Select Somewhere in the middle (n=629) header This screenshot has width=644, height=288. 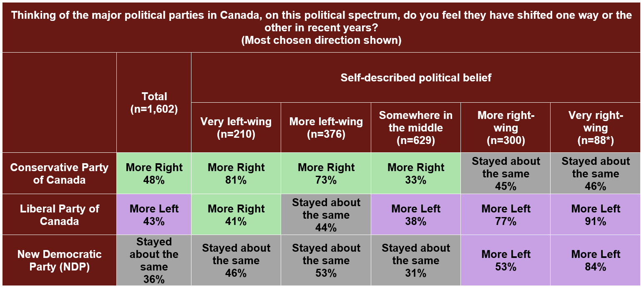pos(416,128)
